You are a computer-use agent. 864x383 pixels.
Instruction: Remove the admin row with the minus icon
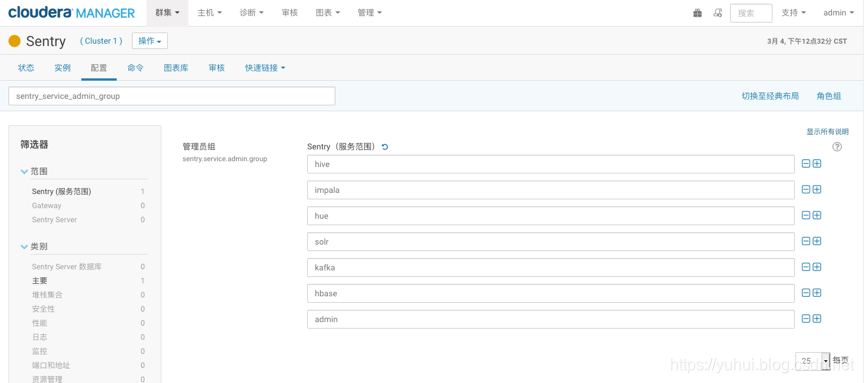[x=806, y=319]
